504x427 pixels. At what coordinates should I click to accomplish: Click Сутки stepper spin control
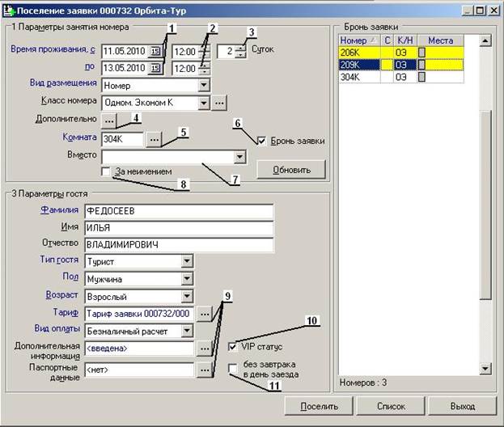coord(239,52)
